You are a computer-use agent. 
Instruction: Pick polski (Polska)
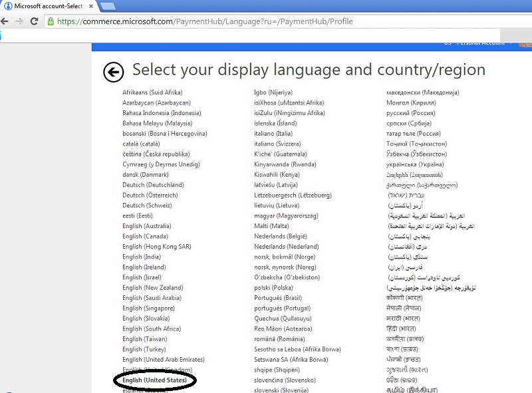pyautogui.click(x=273, y=287)
